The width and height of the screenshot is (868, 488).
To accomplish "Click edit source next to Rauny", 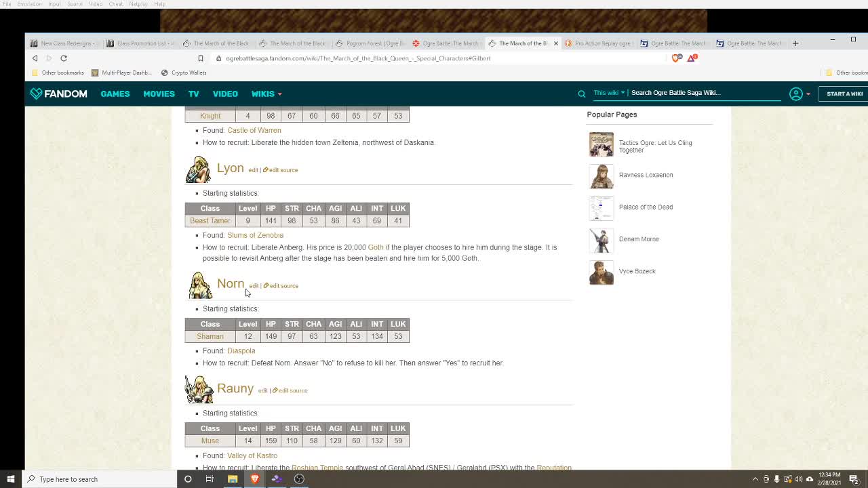I will pyautogui.click(x=290, y=390).
